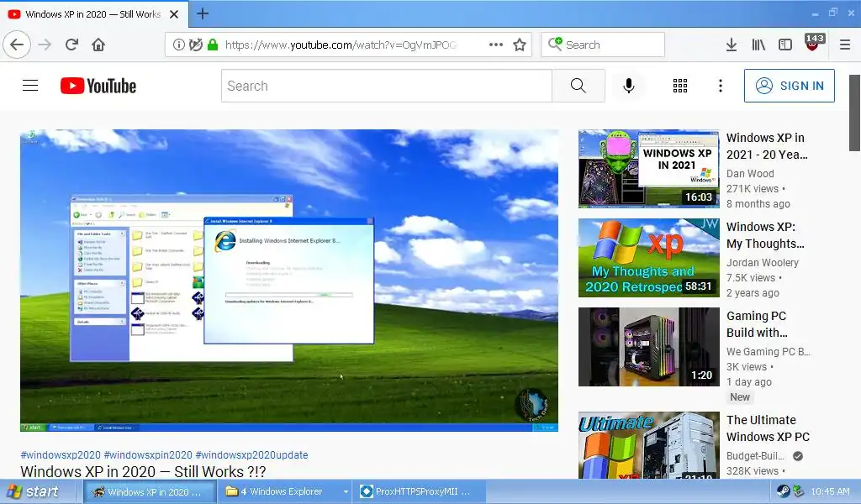Switch to ProxHTTPSProxyMII taskbar button
Screen dimensions: 861x504
[420, 491]
